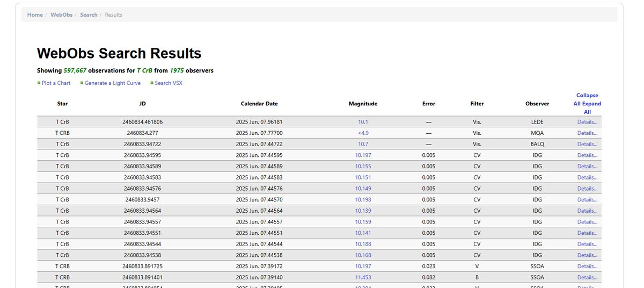Open magnitude 10.168 link
This screenshot has height=288, width=644.
[363, 255]
